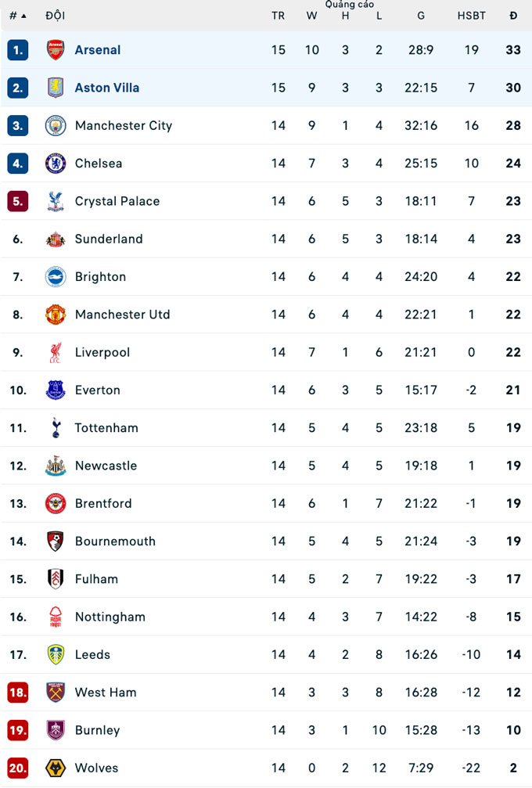Select the Sunderland team name
Image resolution: width=532 pixels, height=788 pixels.
tap(109, 239)
